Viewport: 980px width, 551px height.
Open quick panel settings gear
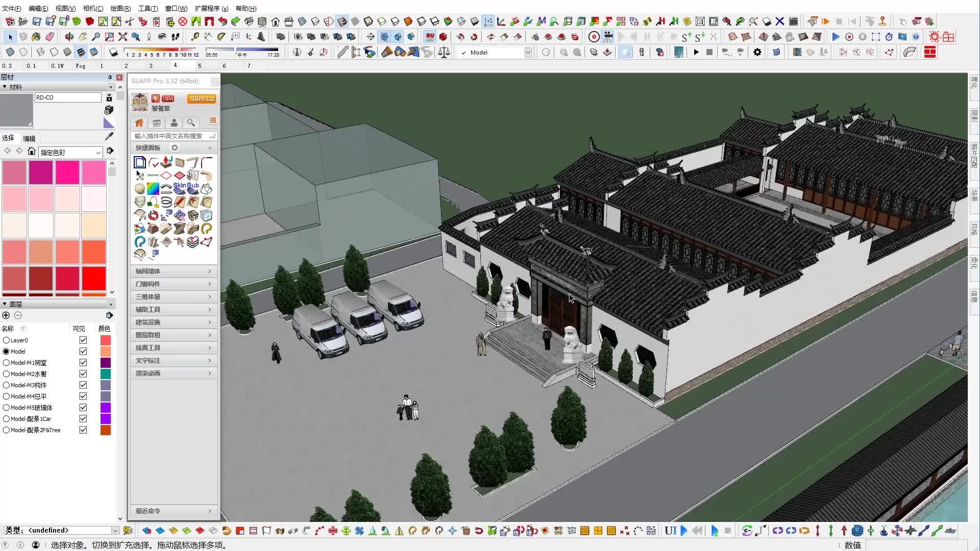coord(175,147)
